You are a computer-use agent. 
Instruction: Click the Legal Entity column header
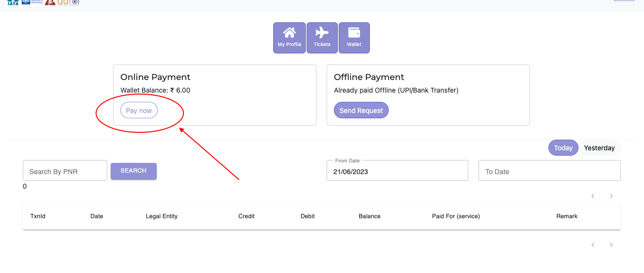(x=162, y=216)
